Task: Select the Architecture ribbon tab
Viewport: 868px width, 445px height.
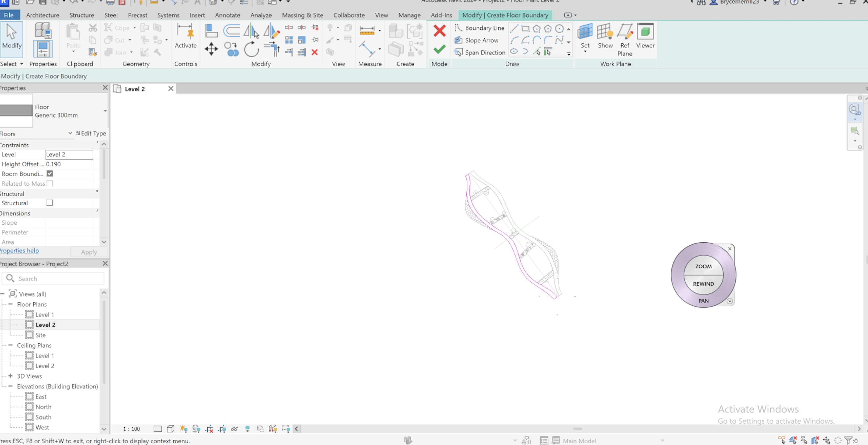Action: (42, 15)
